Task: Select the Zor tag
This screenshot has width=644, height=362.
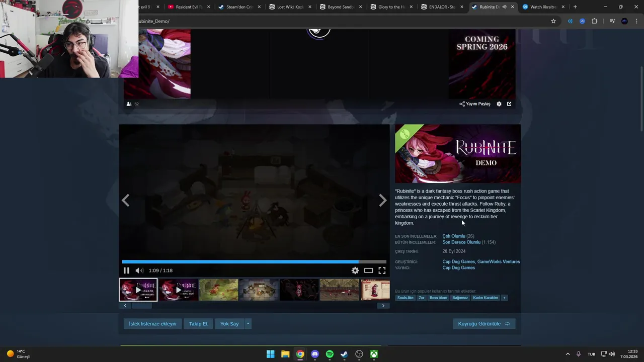Action: coord(422,298)
